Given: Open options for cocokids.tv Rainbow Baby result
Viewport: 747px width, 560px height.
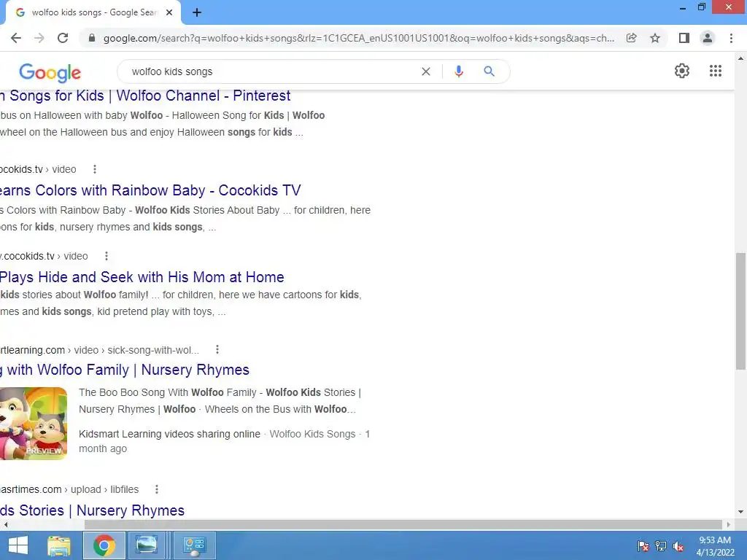Looking at the screenshot, I should coord(95,169).
